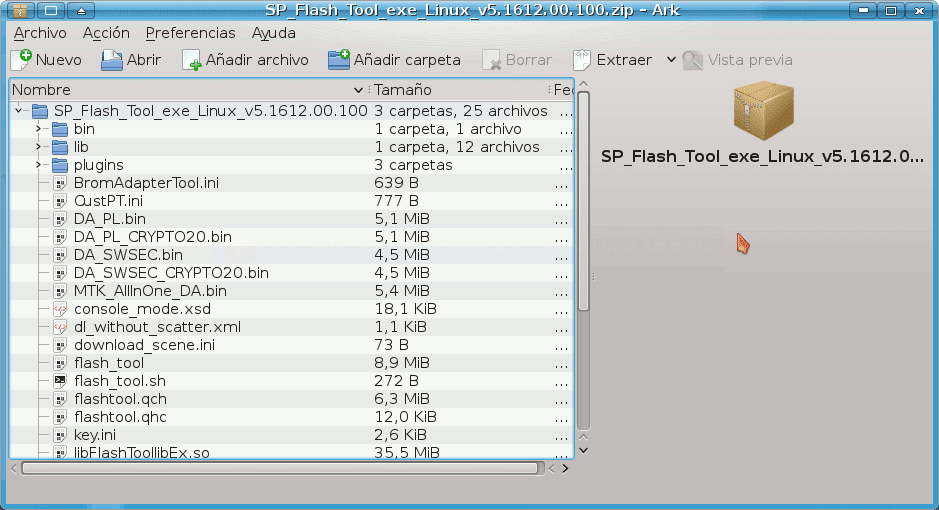Click the Nuevo new-archive icon
This screenshot has height=510, width=939.
[x=22, y=60]
